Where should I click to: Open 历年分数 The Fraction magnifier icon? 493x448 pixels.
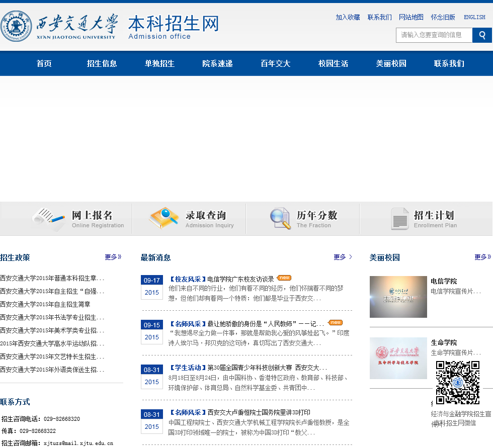tap(281, 218)
